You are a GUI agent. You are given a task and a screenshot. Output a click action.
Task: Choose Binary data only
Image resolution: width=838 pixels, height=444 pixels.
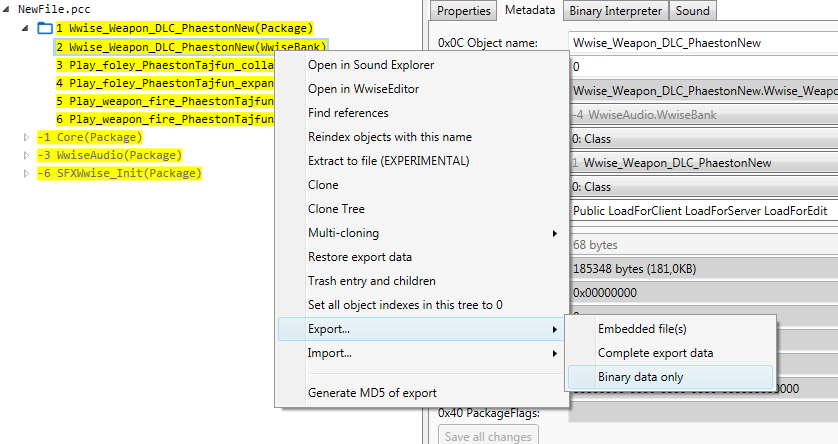[670, 377]
